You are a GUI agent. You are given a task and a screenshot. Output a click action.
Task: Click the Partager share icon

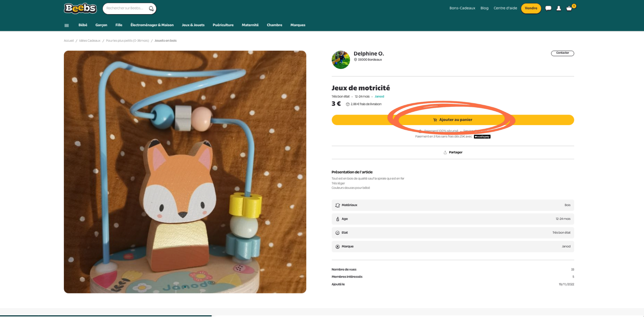coord(445,153)
